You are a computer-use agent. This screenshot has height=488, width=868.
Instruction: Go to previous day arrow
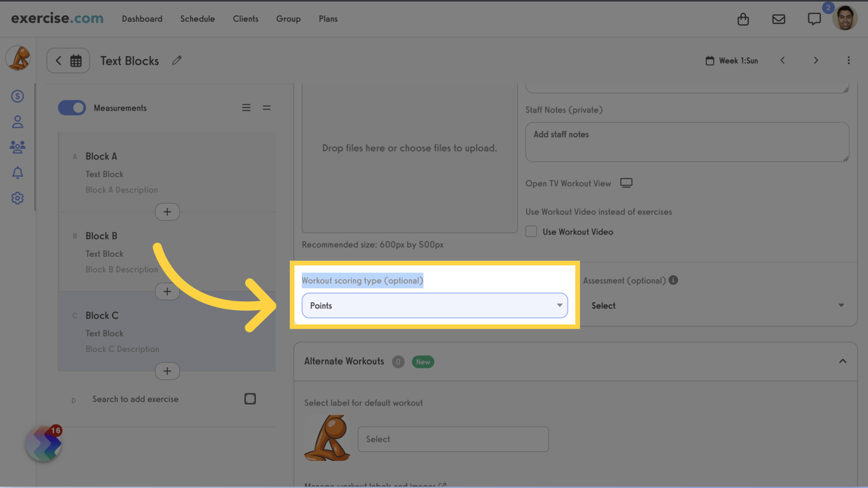[x=782, y=60]
